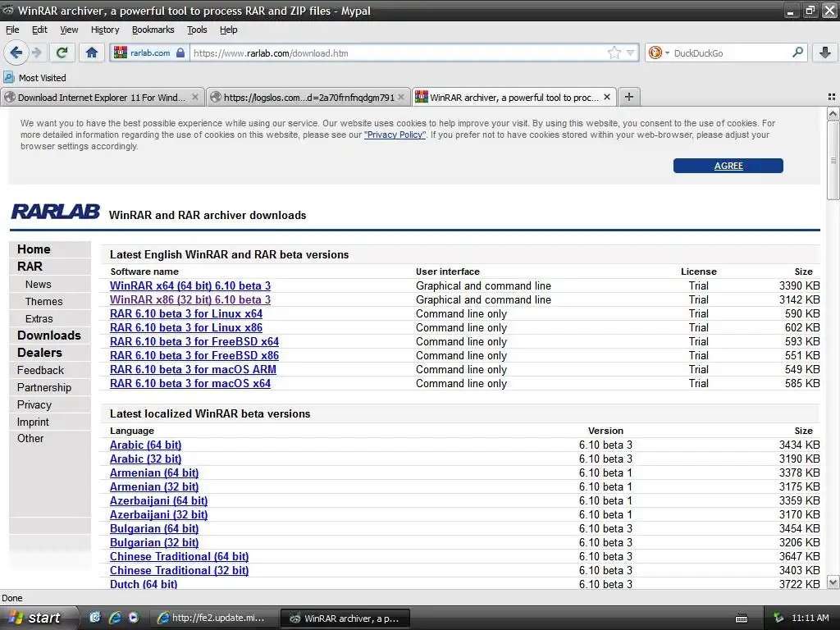The width and height of the screenshot is (840, 630).
Task: Open RAR 6.10 beta 3 for Linux x64
Action: click(x=186, y=313)
